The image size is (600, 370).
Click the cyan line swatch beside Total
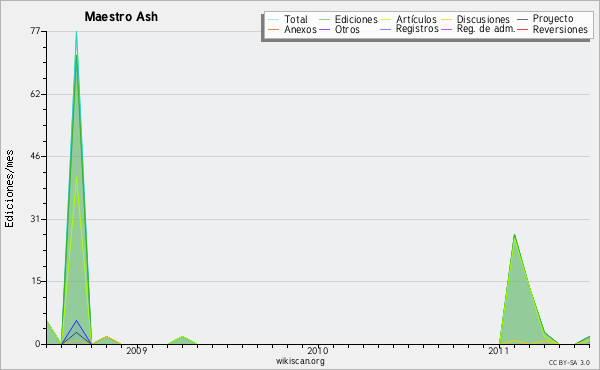point(274,19)
